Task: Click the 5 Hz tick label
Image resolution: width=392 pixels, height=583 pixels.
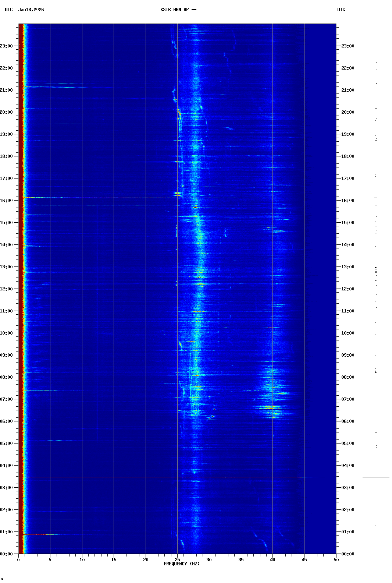Action: coord(50,559)
